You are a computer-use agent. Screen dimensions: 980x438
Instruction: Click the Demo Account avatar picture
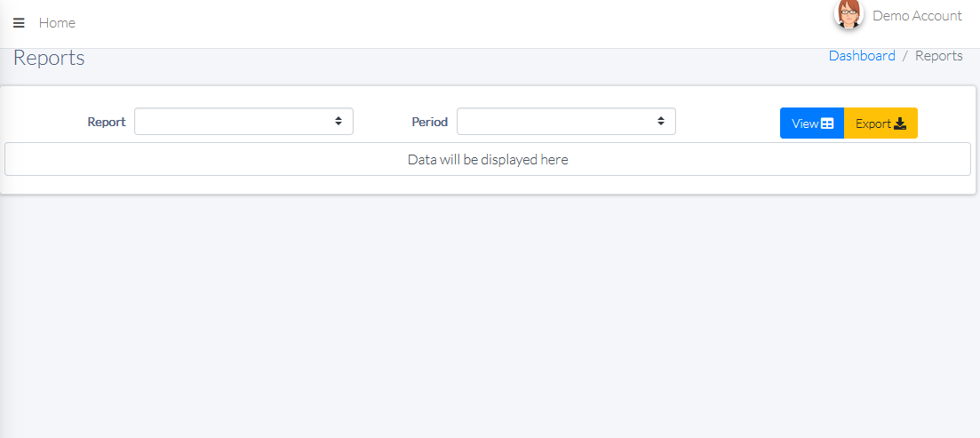click(x=849, y=14)
